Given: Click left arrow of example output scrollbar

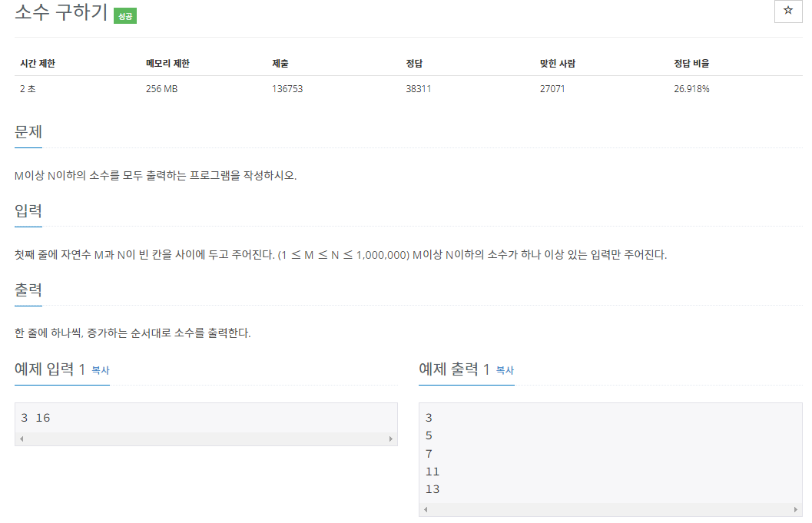Looking at the screenshot, I should coord(426,509).
